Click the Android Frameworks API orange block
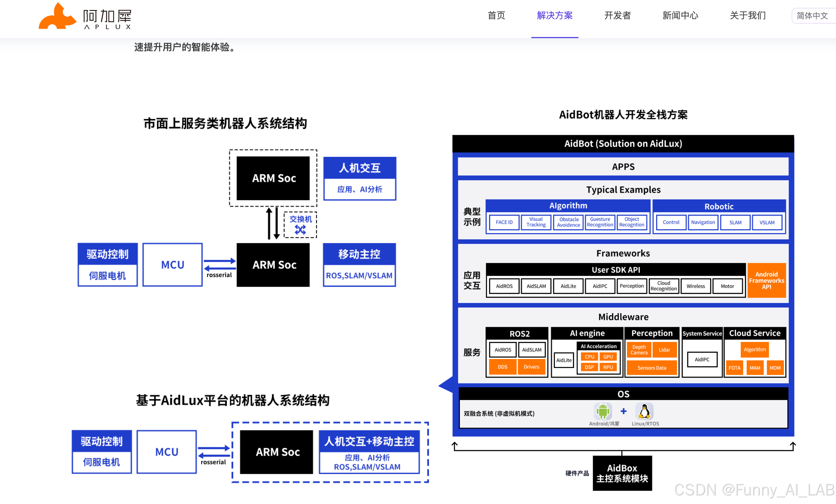 (x=766, y=280)
